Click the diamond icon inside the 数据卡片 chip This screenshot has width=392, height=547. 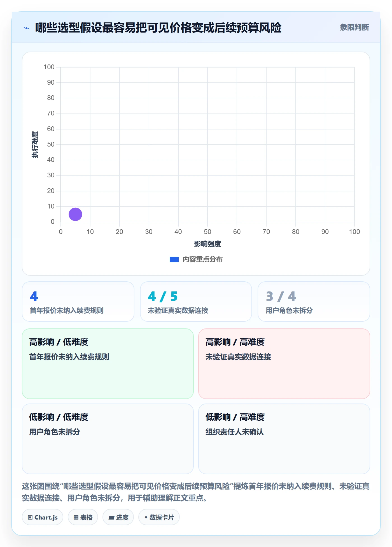(x=146, y=517)
